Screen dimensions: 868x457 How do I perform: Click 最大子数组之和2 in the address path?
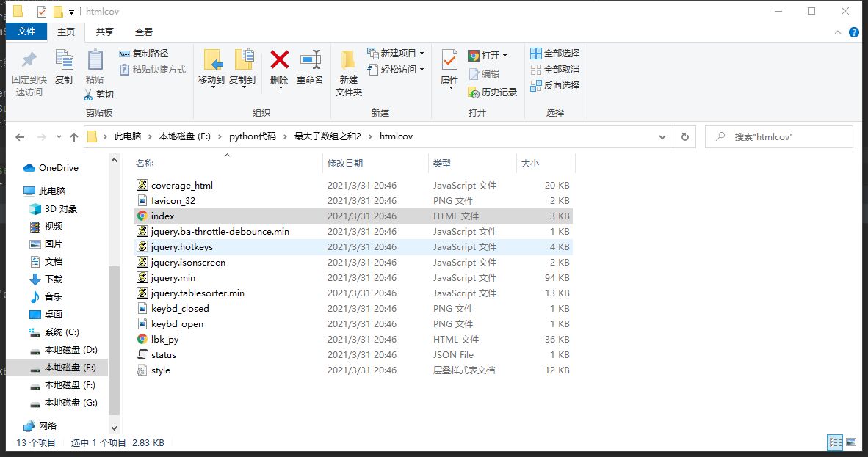[328, 136]
